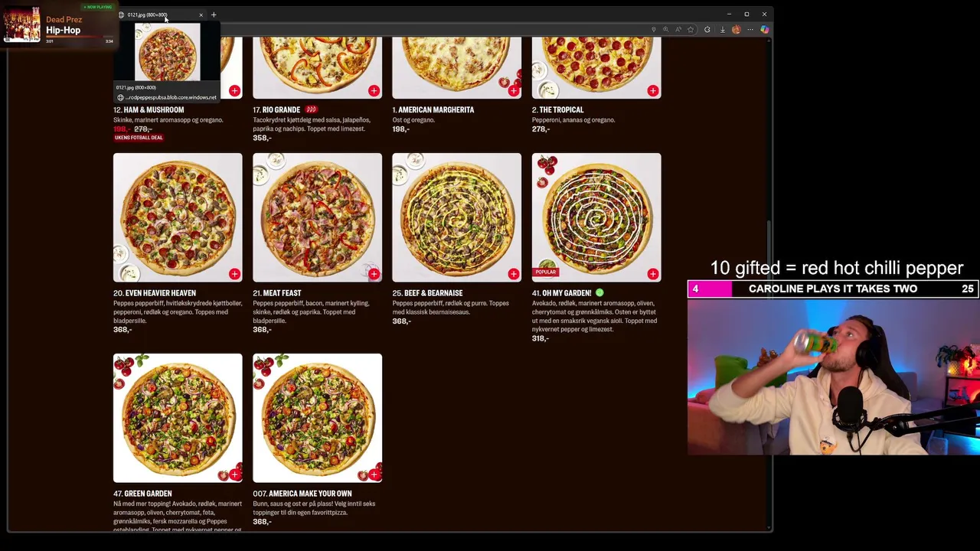
Task: Click the 25. BEEF & BEARNAISE title
Action: [x=427, y=293]
